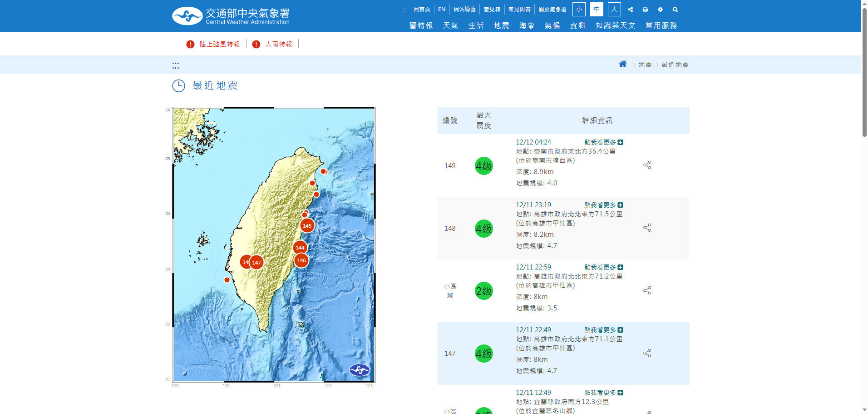The width and height of the screenshot is (868, 414).
Task: Open the 地震 main menu item
Action: click(501, 25)
